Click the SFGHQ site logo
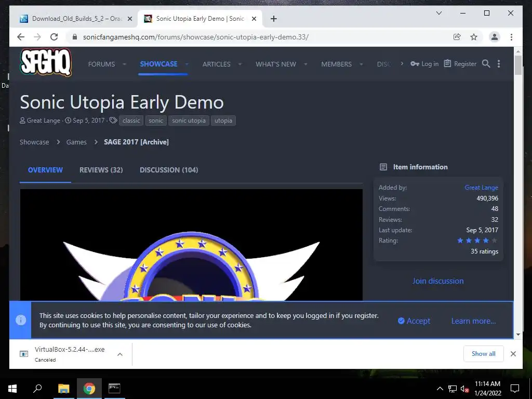Image resolution: width=532 pixels, height=399 pixels. pyautogui.click(x=46, y=62)
